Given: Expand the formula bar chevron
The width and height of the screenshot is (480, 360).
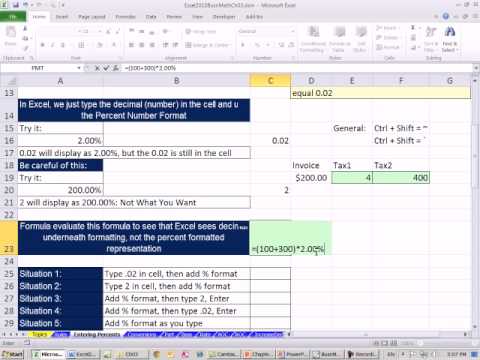Looking at the screenshot, I should [476, 68].
